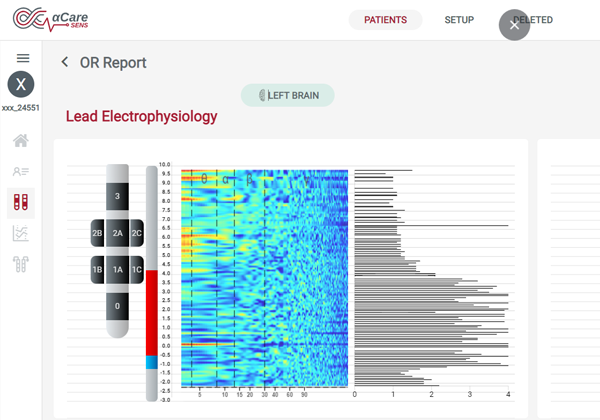Select electrode contact 0 on the lead
600x420 pixels.
(118, 306)
